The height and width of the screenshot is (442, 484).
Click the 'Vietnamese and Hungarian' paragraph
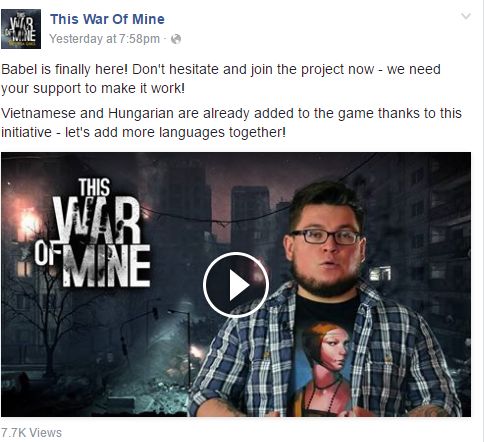pos(231,123)
